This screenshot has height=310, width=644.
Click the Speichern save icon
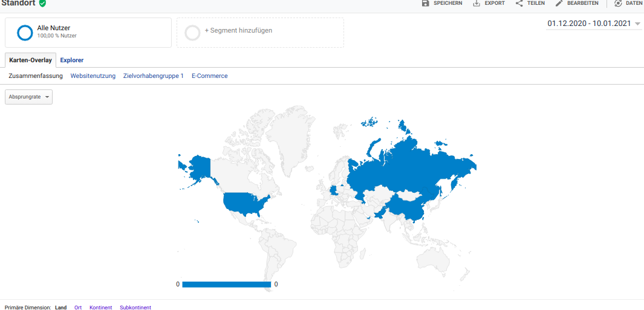(x=426, y=3)
